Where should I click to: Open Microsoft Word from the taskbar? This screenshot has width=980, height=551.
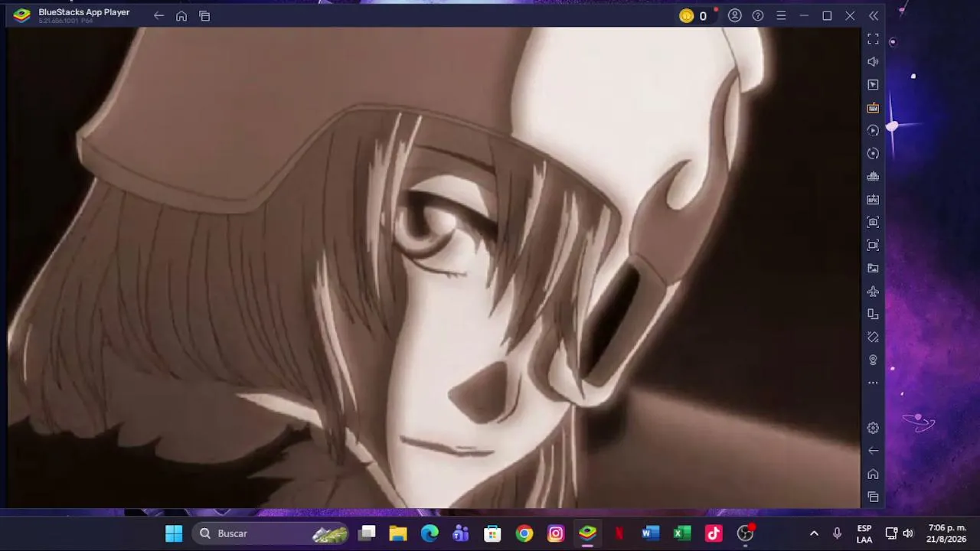tap(651, 533)
